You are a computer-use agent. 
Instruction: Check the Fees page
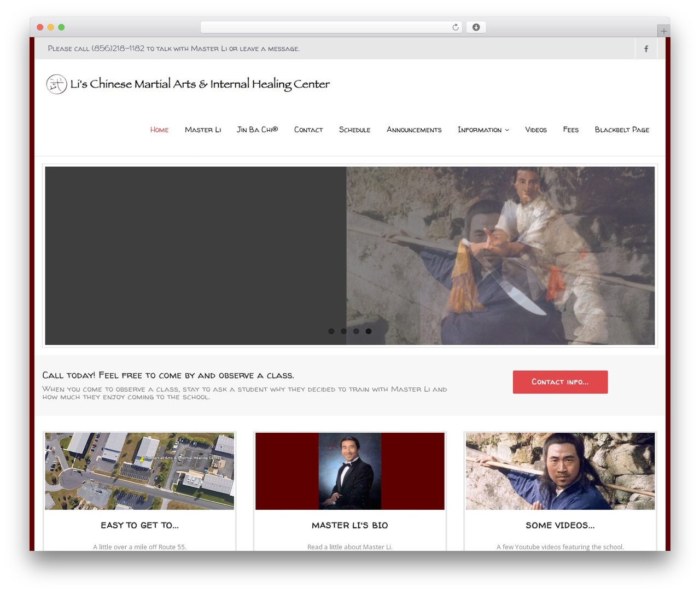(570, 130)
